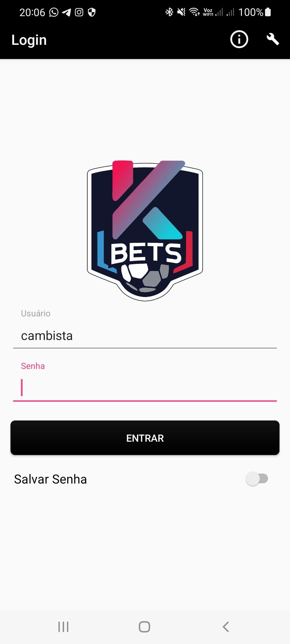
Task: Tap the shield security status icon
Action: tap(92, 12)
